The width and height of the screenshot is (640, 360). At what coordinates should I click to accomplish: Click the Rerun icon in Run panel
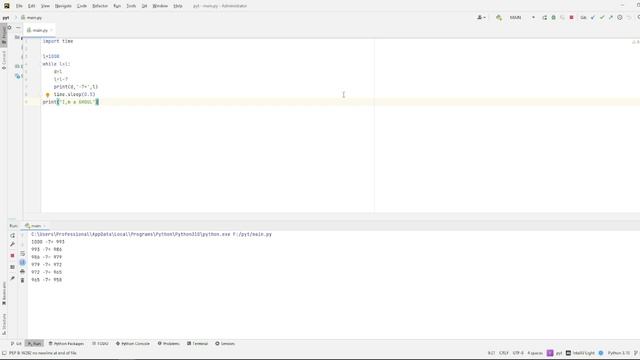(13, 236)
